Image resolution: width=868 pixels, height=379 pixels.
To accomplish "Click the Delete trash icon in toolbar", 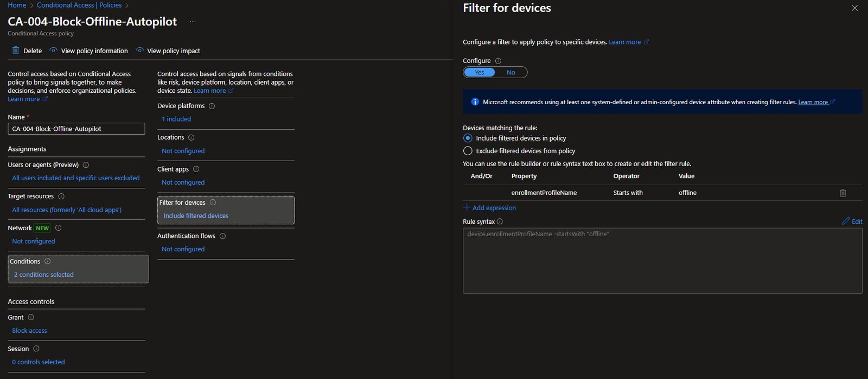I will (16, 50).
